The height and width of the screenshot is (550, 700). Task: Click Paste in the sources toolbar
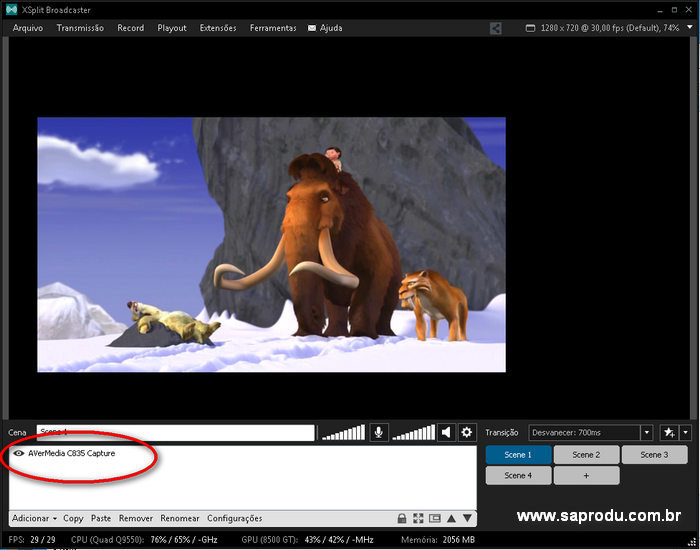pyautogui.click(x=101, y=518)
